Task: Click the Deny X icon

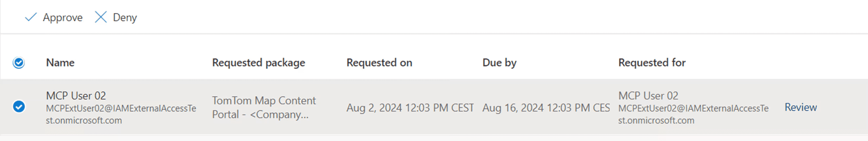Action: [x=100, y=17]
